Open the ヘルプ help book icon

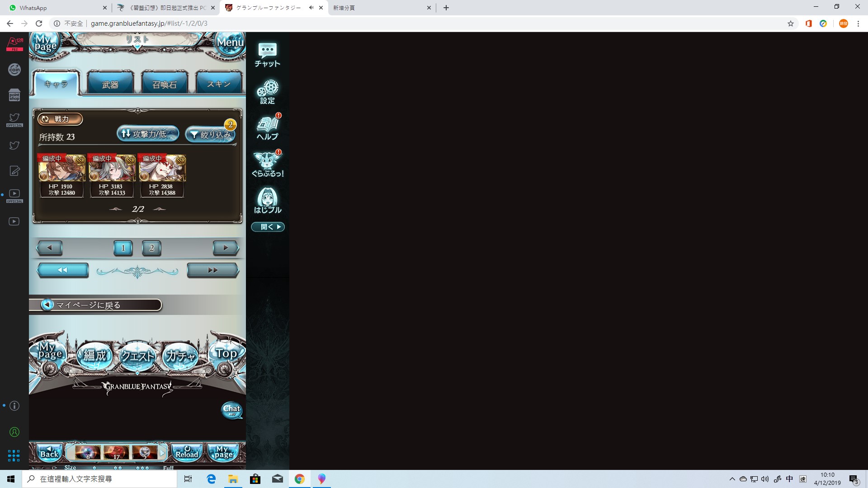coord(267,128)
